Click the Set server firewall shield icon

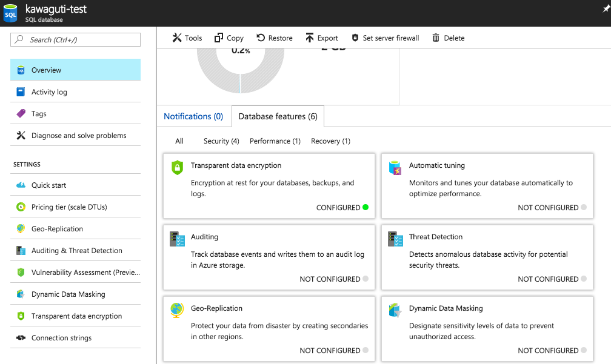[355, 38]
